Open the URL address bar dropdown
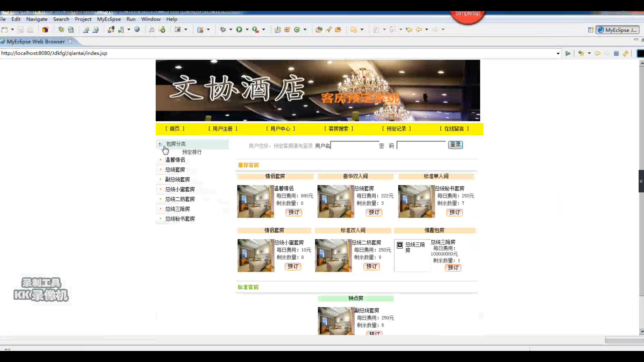This screenshot has height=362, width=644. tap(558, 53)
